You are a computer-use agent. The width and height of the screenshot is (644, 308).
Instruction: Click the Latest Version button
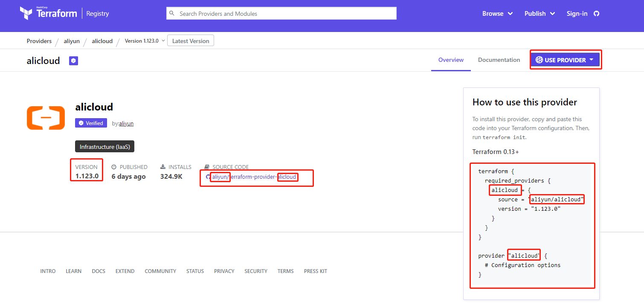click(x=191, y=41)
